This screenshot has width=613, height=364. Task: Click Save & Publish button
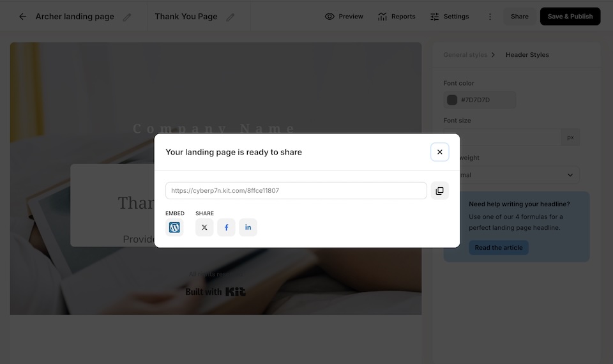click(x=570, y=17)
